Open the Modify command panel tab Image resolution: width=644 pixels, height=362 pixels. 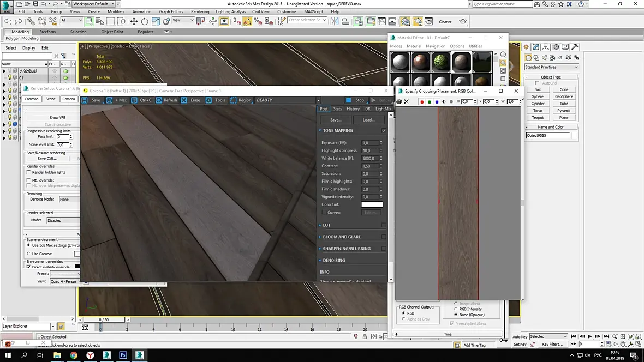537,47
